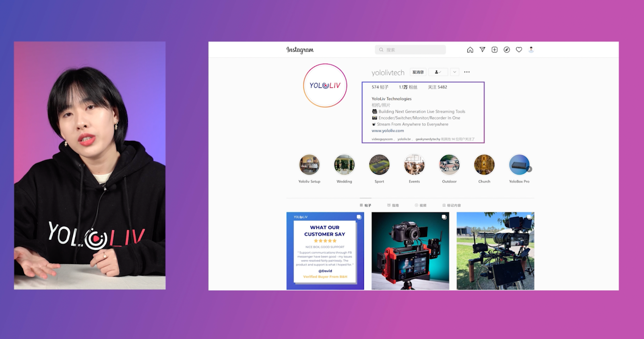Click 'Encoder/Switcher/Monitor/Recorder In One' text
The width and height of the screenshot is (644, 339).
[x=419, y=118]
